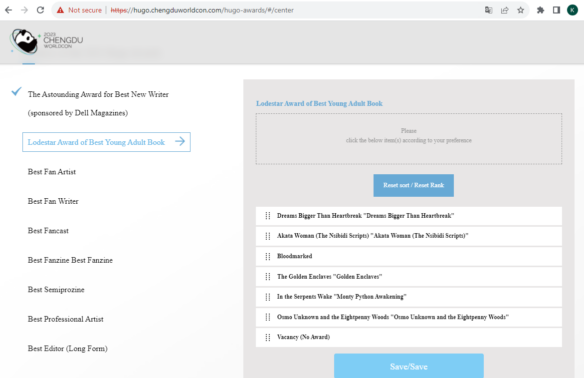Click the Not secure warning icon
584x378 pixels.
(60, 10)
